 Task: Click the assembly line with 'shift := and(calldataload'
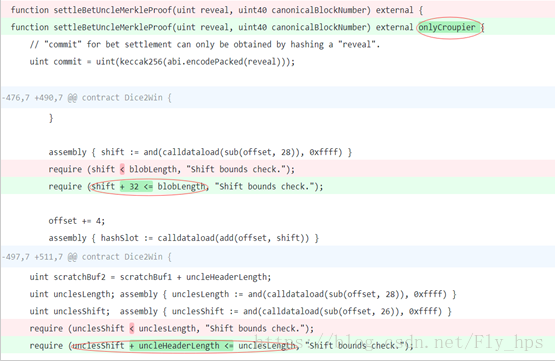point(200,152)
